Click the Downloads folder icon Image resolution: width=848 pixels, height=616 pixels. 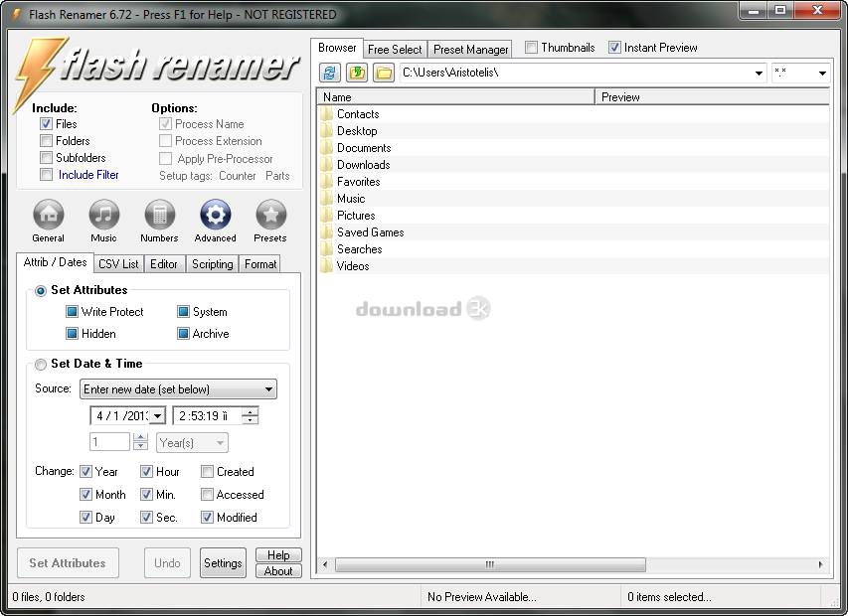(326, 165)
